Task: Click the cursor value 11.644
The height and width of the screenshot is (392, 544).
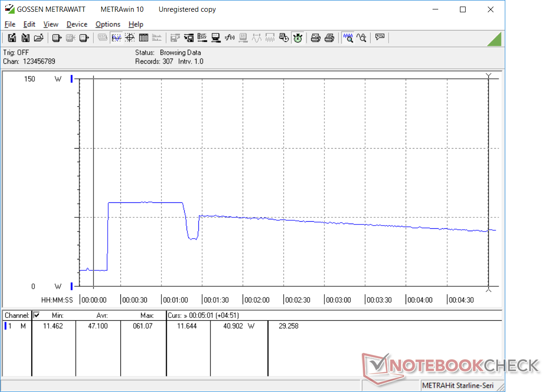Action: pyautogui.click(x=187, y=326)
